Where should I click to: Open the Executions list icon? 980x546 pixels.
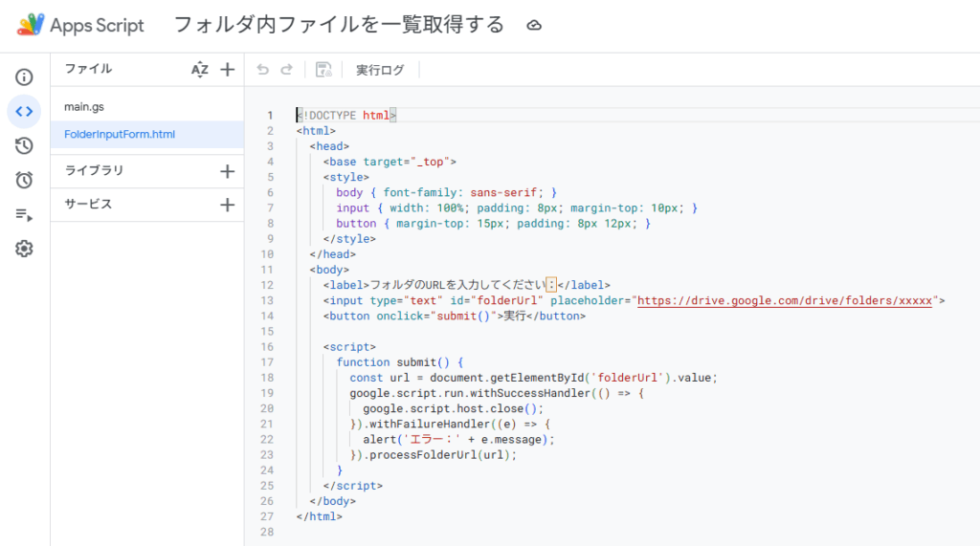(24, 214)
